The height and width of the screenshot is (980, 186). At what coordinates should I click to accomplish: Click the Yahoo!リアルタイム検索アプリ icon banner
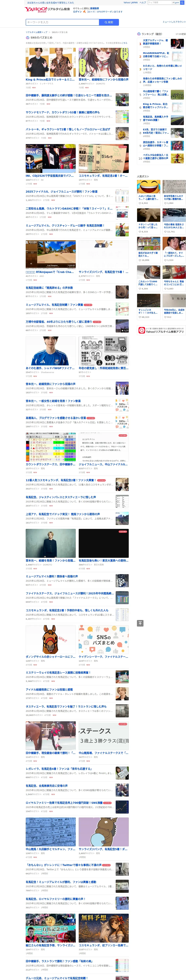pos(161,330)
